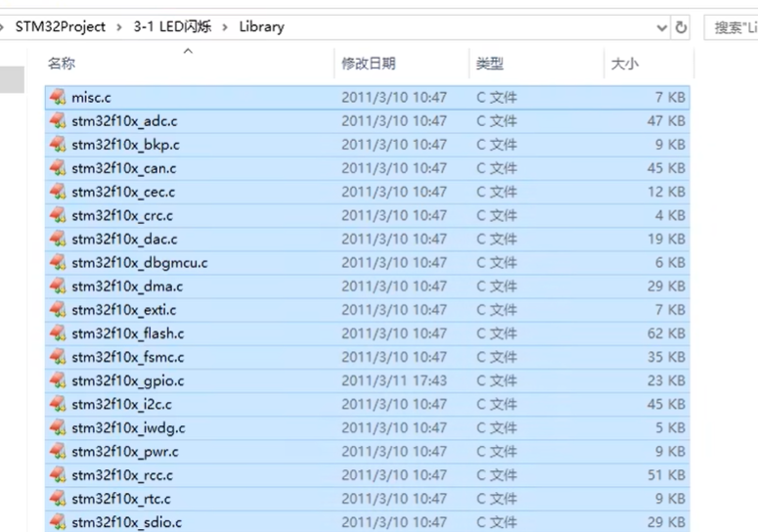Select the file name stm32f10x_cec.c

pos(123,192)
